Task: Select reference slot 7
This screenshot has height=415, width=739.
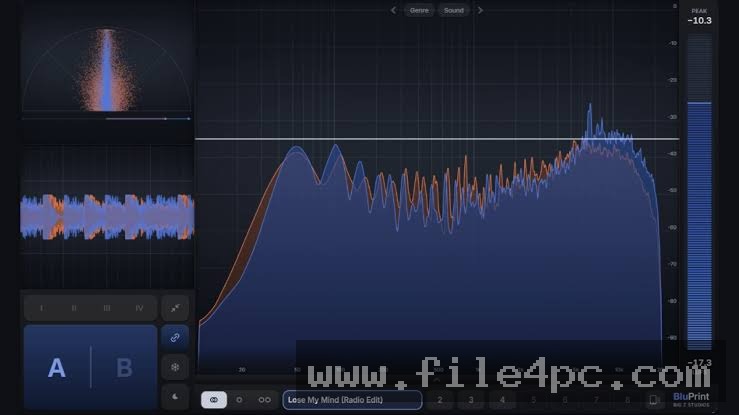Action: (x=596, y=400)
